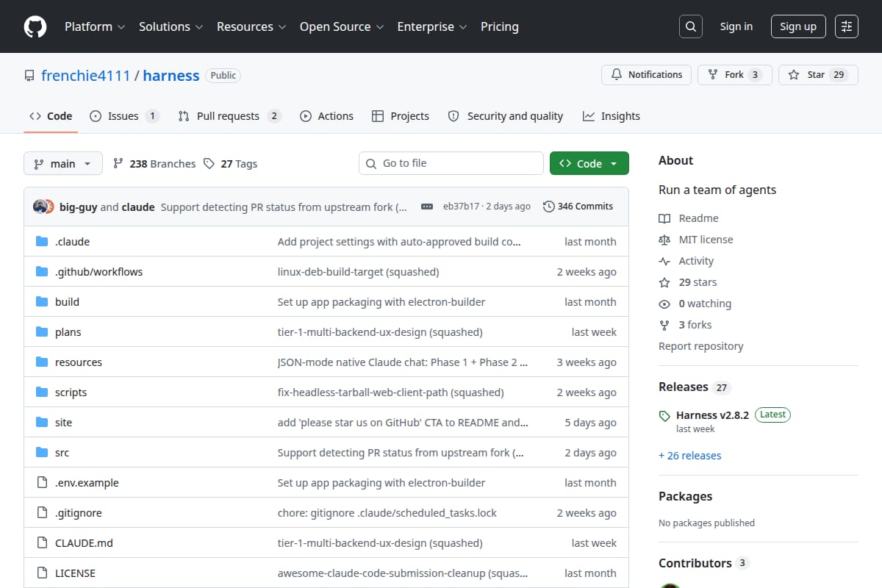Expand the Open Source menu

point(342,26)
